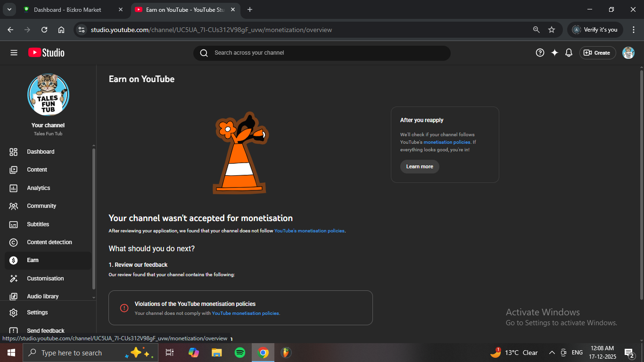Open Content in the sidebar
This screenshot has height=362, width=644.
click(x=37, y=170)
